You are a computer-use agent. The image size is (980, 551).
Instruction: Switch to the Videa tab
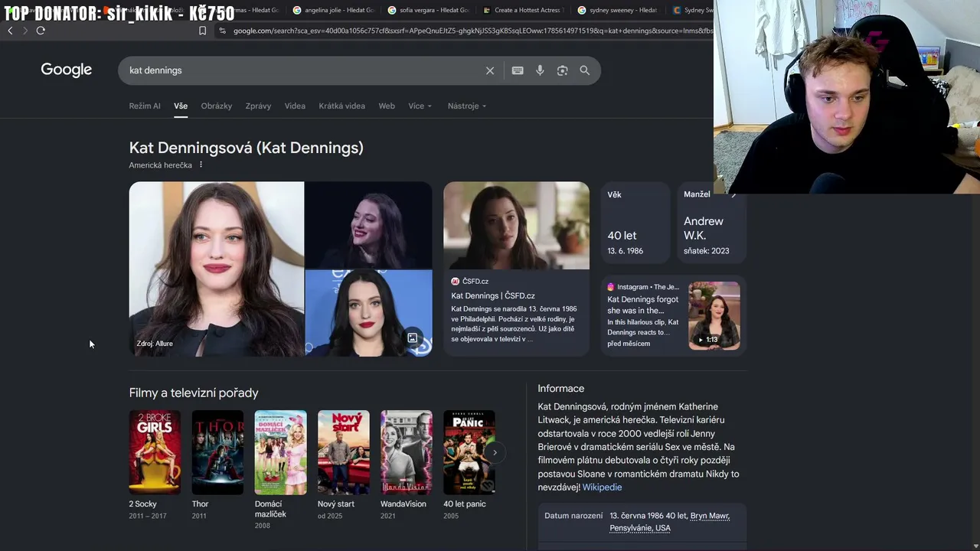pos(295,106)
